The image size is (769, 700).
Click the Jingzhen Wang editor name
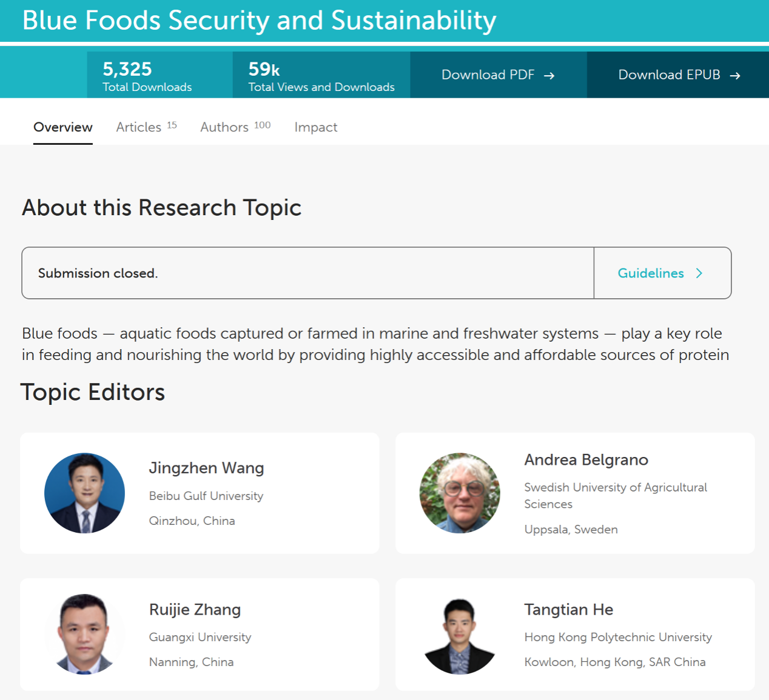click(206, 468)
